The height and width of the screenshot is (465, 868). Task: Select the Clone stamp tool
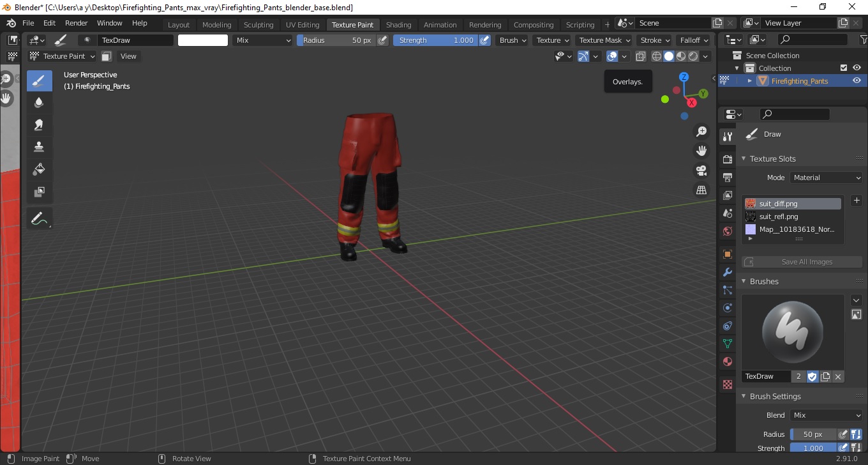[x=39, y=146]
